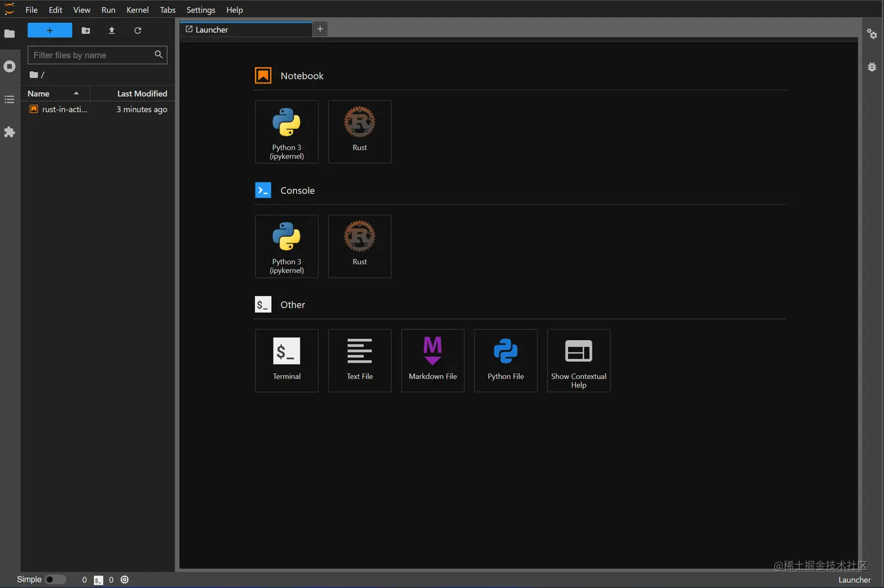This screenshot has width=884, height=588.
Task: Add a new launcher tab with the plus
Action: click(x=320, y=29)
